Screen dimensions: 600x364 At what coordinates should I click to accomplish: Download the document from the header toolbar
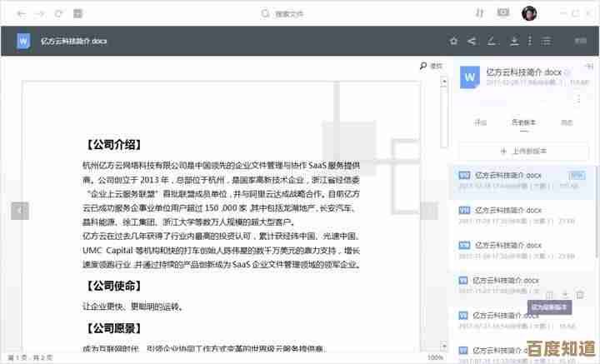pos(514,41)
